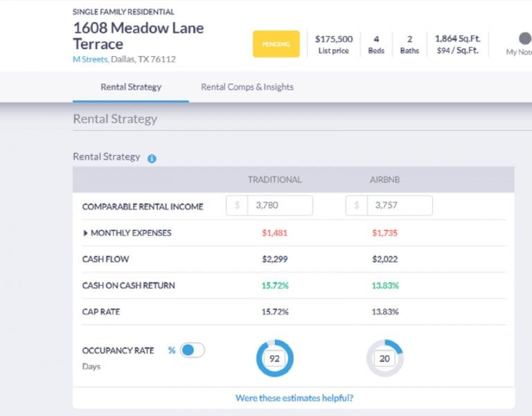The image size is (532, 416).
Task: Click the info icon beside Rental Strategy
Action: [152, 159]
